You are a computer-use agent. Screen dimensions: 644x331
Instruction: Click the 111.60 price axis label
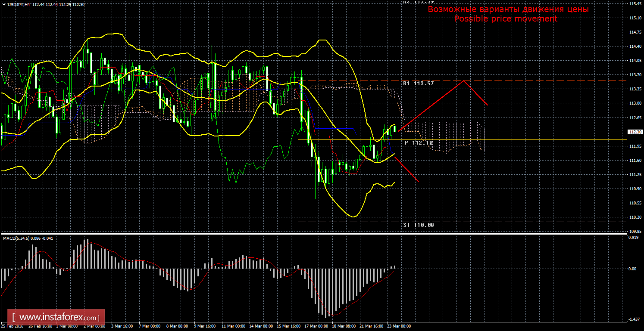(x=635, y=161)
